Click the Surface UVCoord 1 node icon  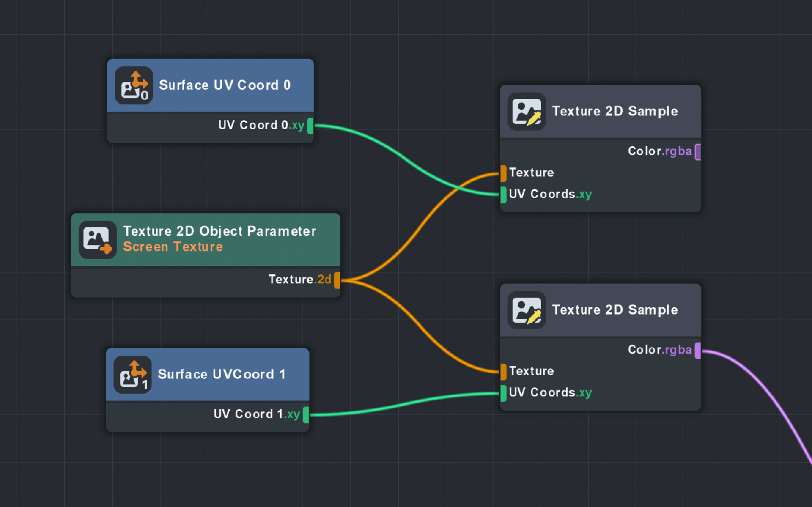132,375
